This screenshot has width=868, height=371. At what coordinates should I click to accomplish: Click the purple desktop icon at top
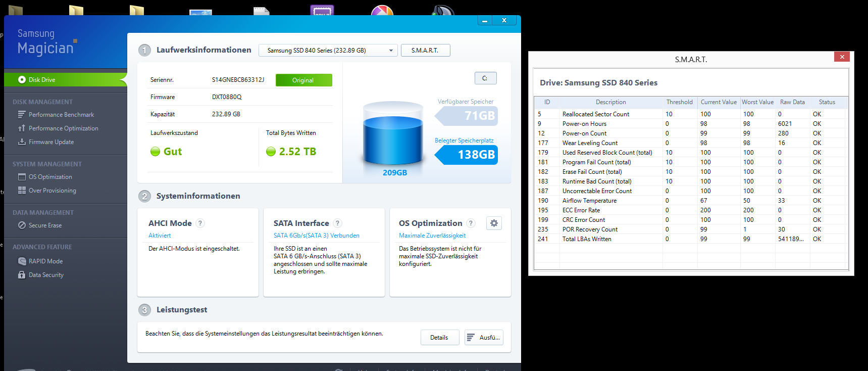(322, 10)
